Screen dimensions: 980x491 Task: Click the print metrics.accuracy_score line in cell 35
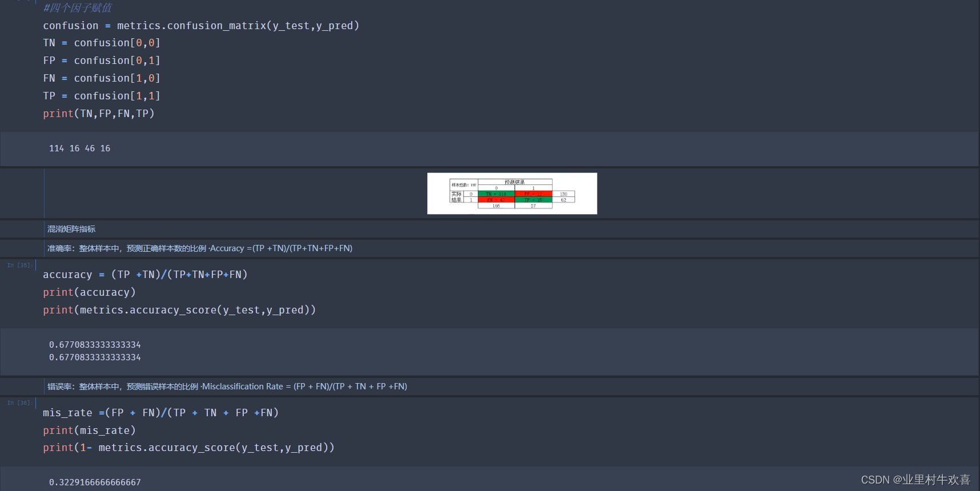pyautogui.click(x=179, y=310)
